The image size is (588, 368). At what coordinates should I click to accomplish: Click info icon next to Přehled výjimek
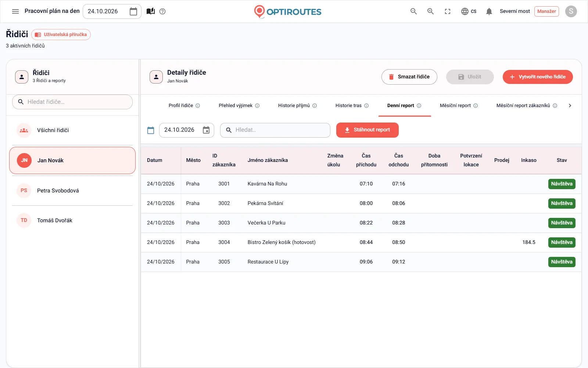257,106
